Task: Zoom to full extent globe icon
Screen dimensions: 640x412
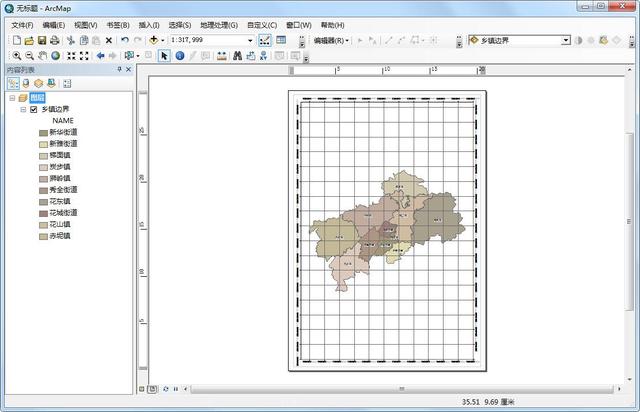Action: (x=56, y=56)
